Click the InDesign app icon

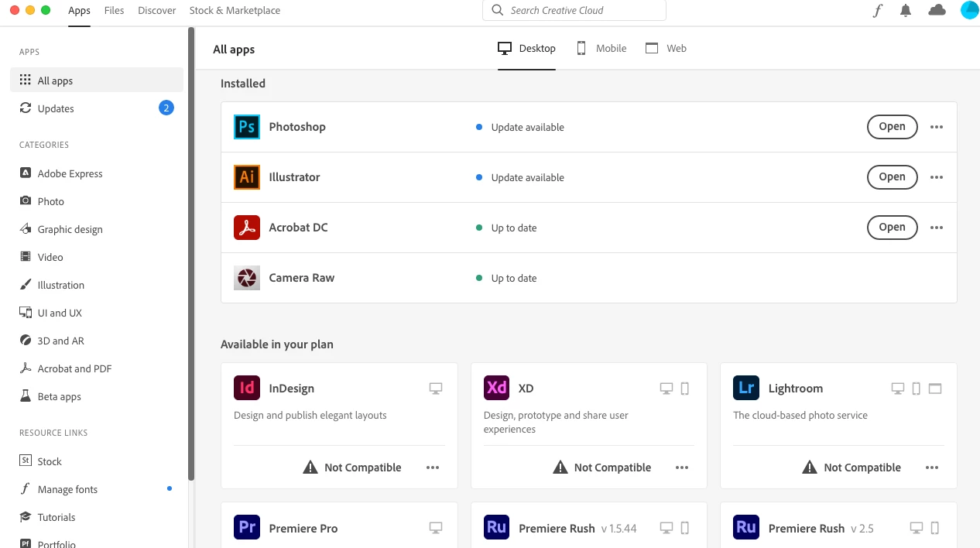[x=247, y=388]
